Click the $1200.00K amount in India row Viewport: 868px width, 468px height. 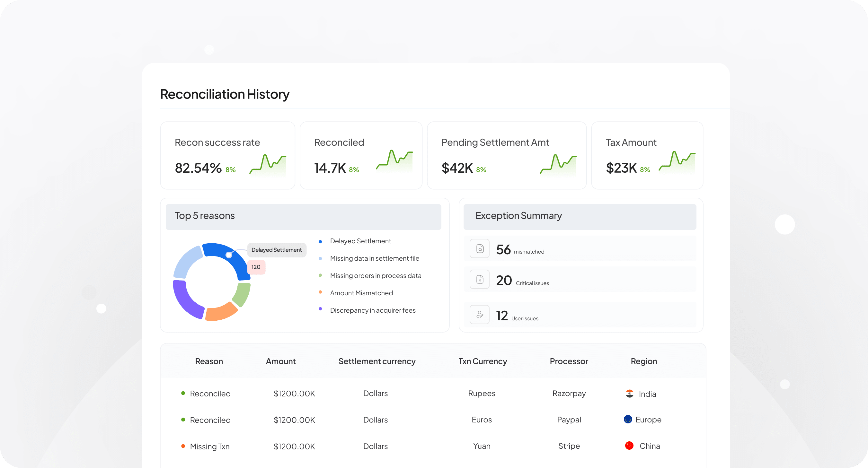coord(294,394)
